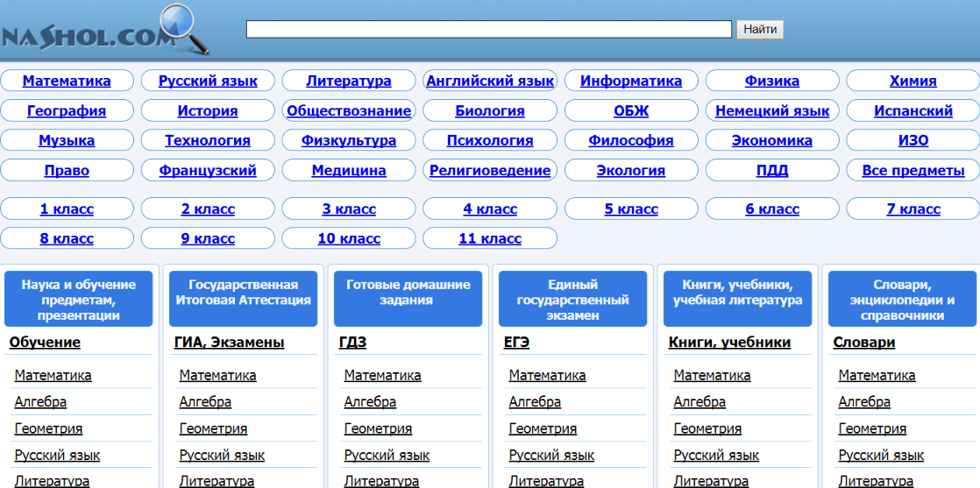
Task: Open the Право subject link
Action: (67, 171)
